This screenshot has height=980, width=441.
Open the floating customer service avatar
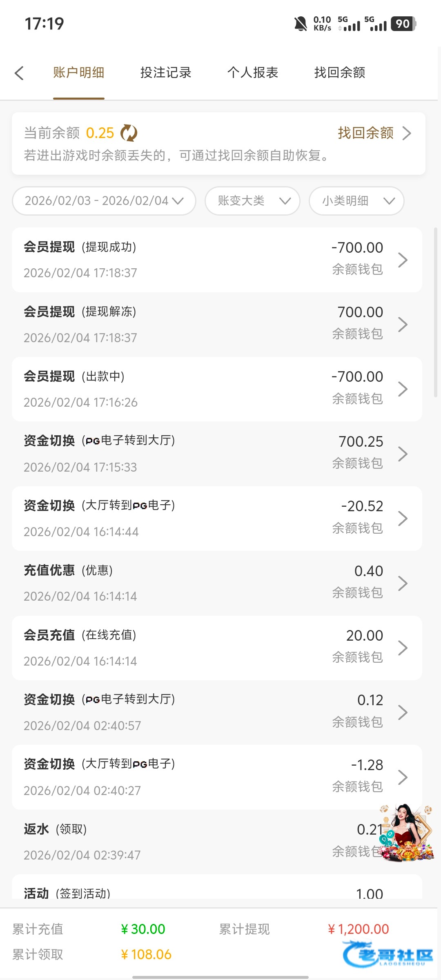[407, 833]
